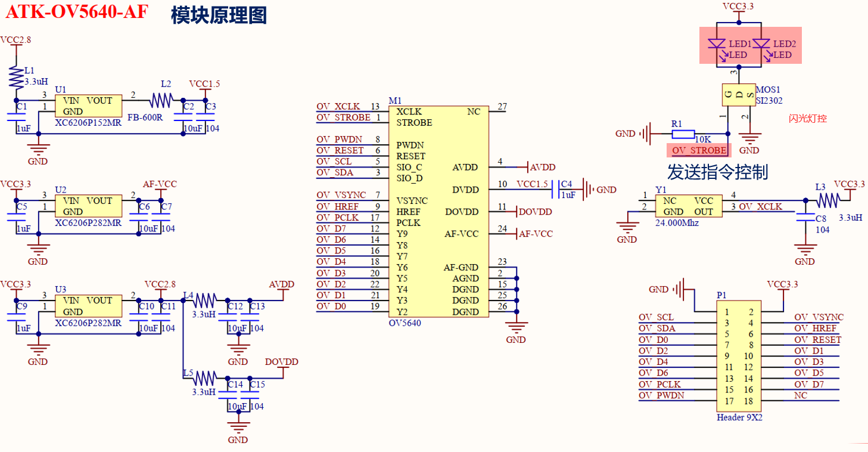Select the P1 header connector body
Image resolution: width=868 pixels, height=452 pixels.
tap(739, 356)
